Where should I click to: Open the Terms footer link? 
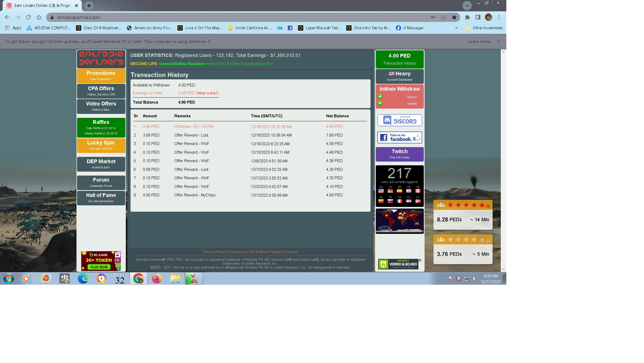208,252
